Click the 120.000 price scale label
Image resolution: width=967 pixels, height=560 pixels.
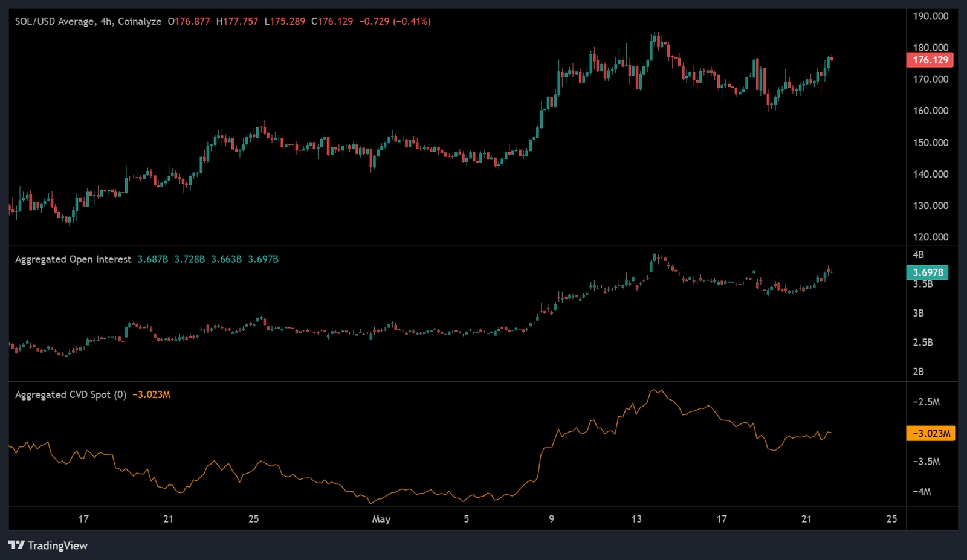coord(931,237)
